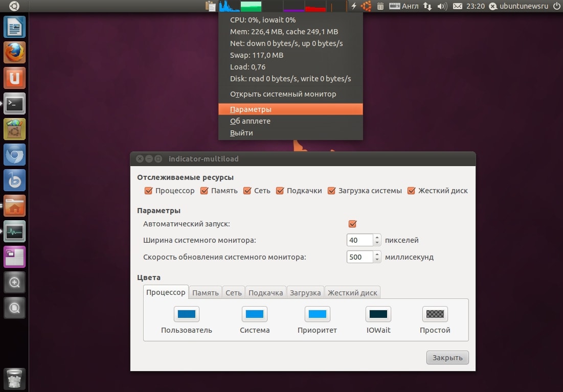Click the orange Ubuntu logo indicator
This screenshot has width=563, height=392.
tap(366, 6)
